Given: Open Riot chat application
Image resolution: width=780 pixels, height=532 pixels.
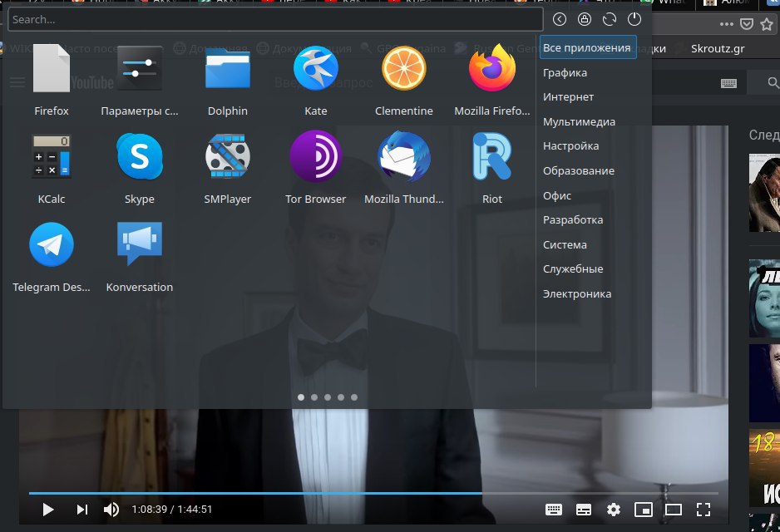Looking at the screenshot, I should [492, 156].
